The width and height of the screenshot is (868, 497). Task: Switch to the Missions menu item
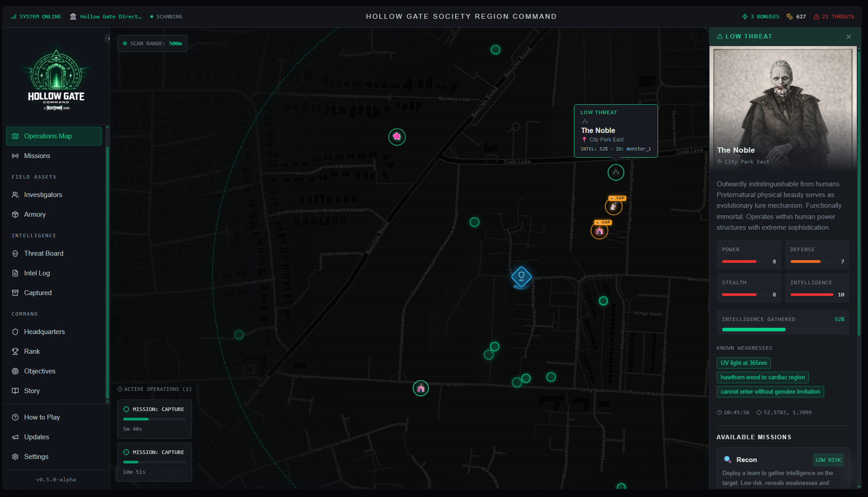point(37,156)
